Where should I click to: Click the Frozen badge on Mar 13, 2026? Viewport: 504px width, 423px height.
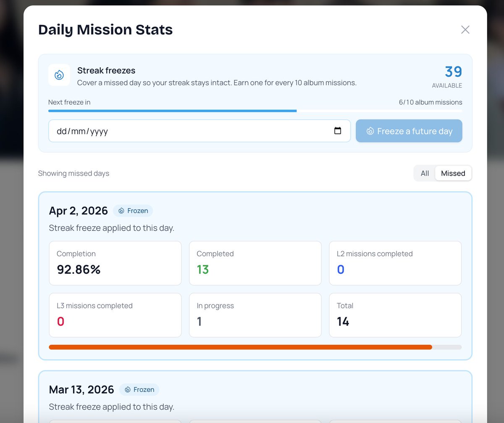[139, 390]
